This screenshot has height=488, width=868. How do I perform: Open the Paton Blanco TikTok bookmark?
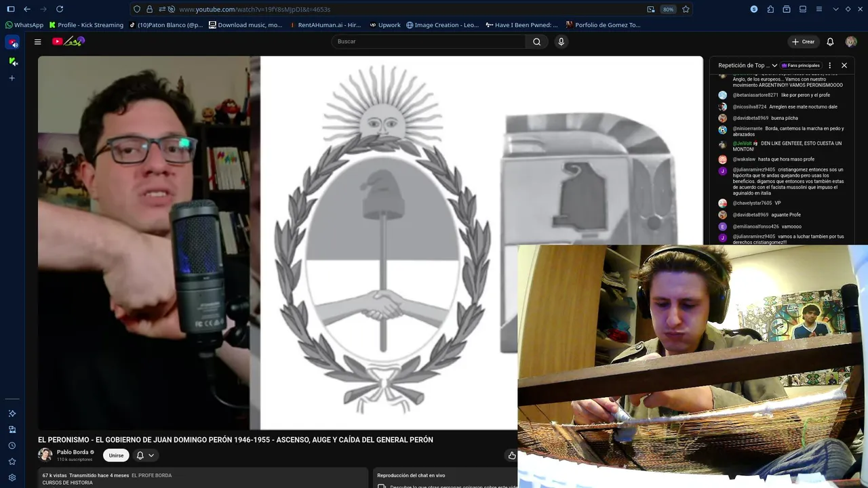166,25
